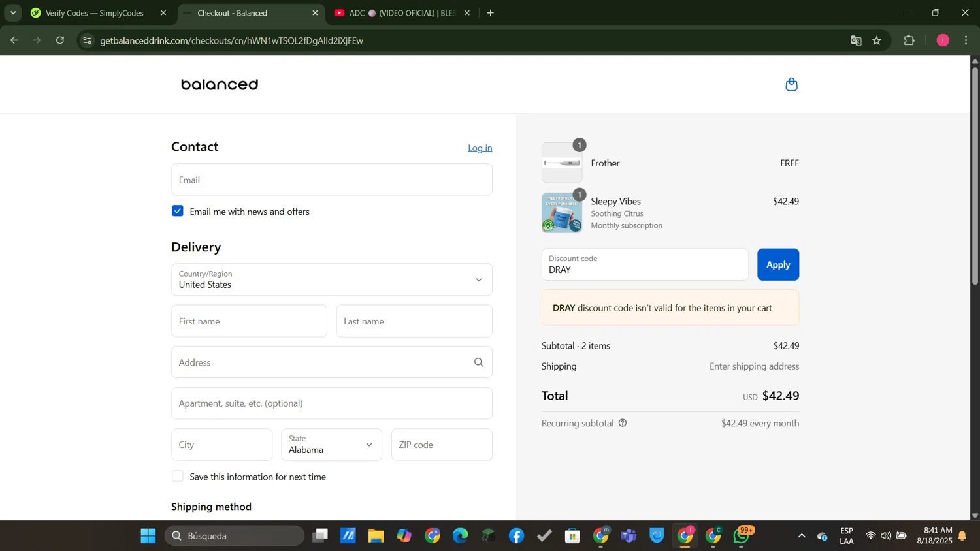Open the notifications bell in system tray
The height and width of the screenshot is (551, 980).
pyautogui.click(x=962, y=536)
